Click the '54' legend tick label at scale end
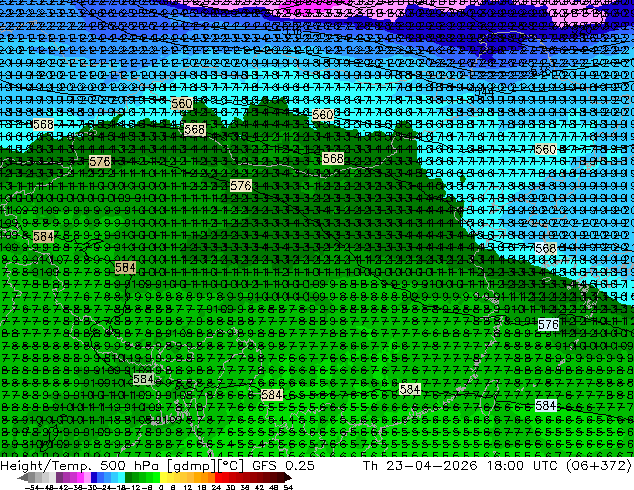 pyautogui.click(x=288, y=487)
